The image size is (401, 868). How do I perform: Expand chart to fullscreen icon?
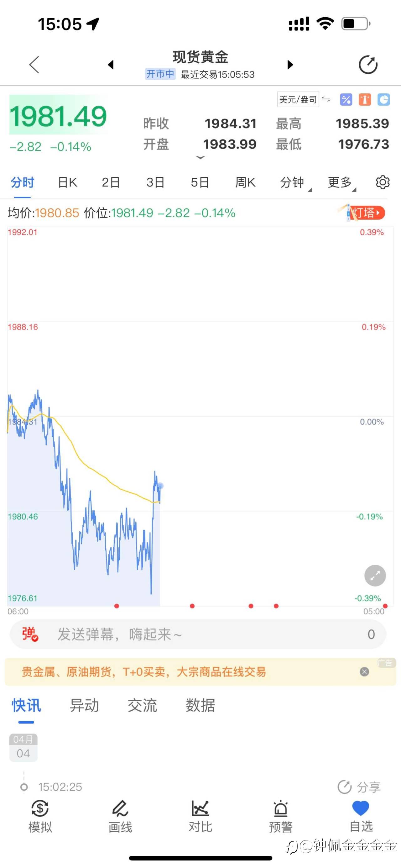[375, 576]
